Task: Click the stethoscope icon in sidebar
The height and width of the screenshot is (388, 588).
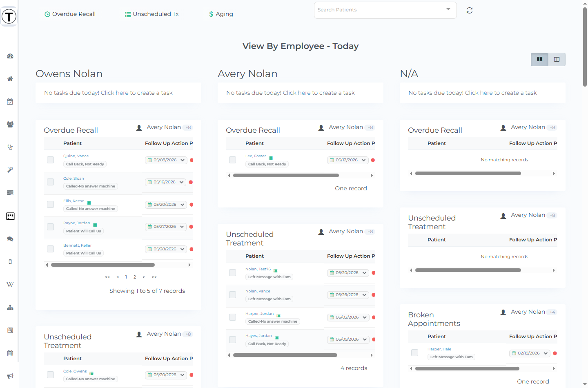Action: click(10, 147)
